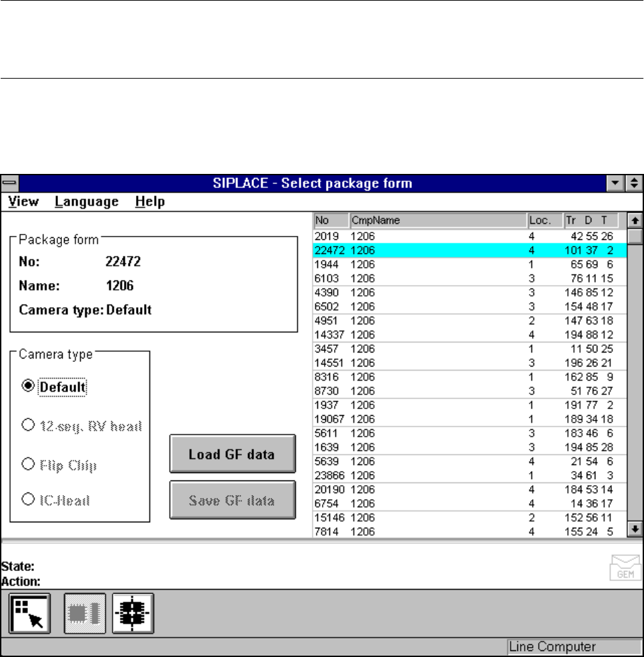Select package form row 19067
The height and width of the screenshot is (657, 644).
469,419
